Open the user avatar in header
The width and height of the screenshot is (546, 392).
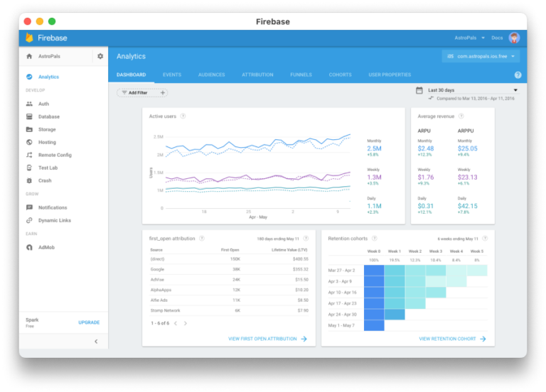(x=514, y=38)
